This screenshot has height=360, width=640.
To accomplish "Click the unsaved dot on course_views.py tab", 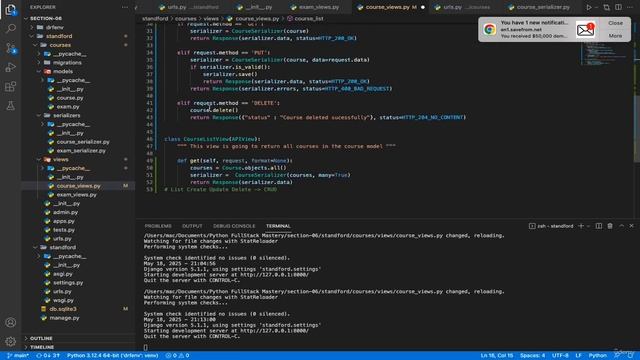I will pos(422,7).
